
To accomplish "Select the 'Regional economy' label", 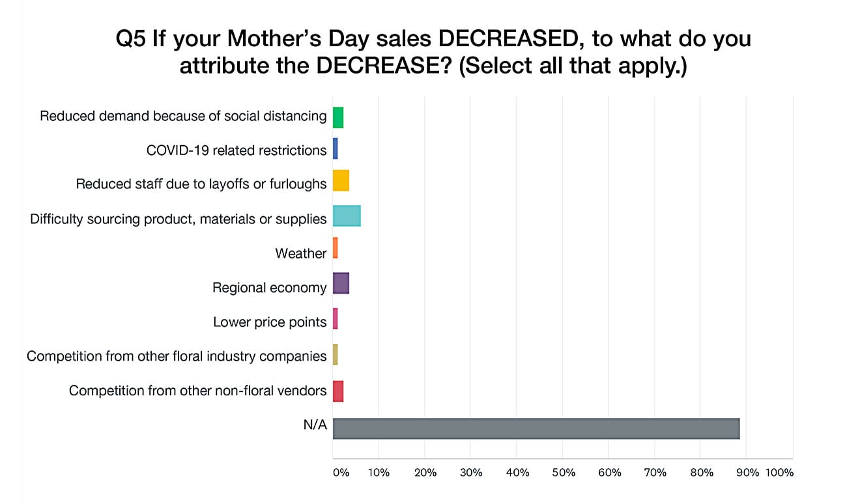I will click(x=269, y=288).
